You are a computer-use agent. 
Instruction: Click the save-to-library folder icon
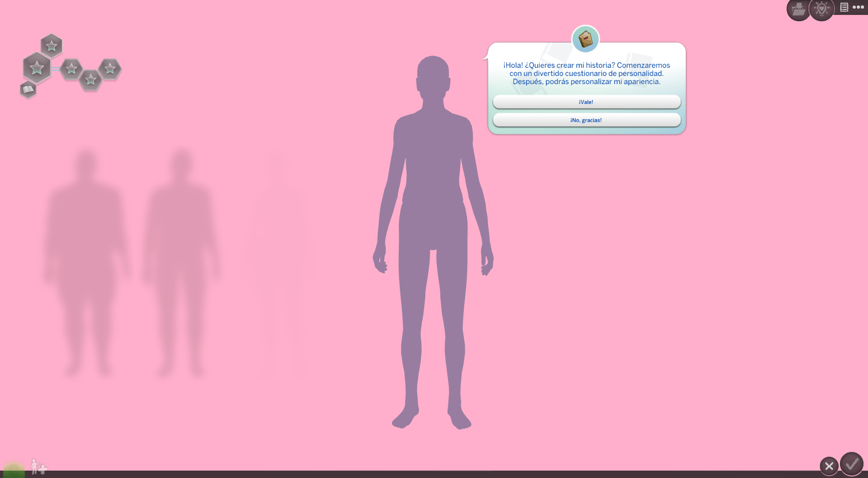coord(798,9)
